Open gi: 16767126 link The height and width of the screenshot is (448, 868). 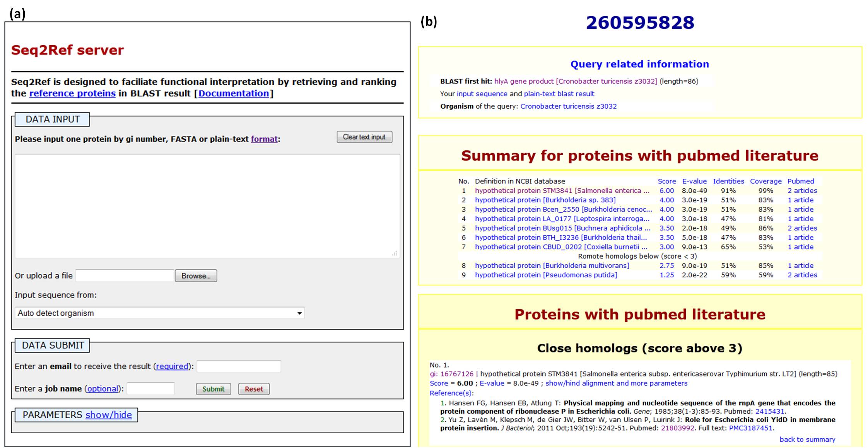[x=452, y=374]
